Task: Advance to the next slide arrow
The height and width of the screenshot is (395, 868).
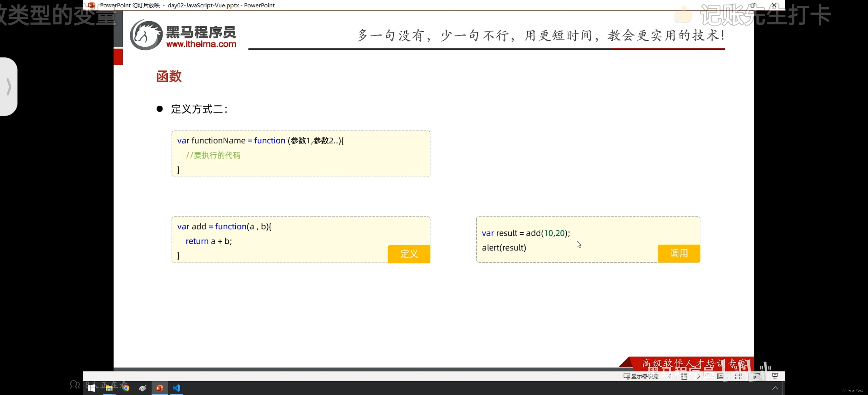Action: [699, 376]
